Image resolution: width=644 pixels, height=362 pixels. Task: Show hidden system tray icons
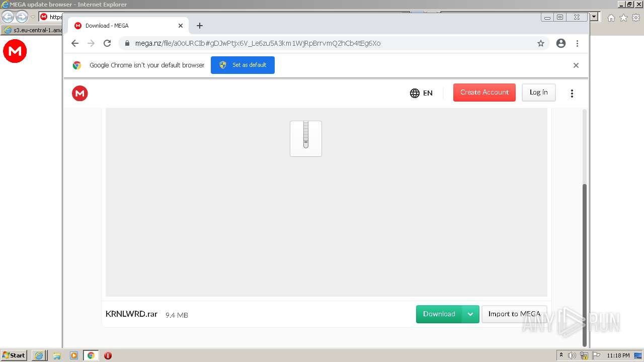[x=561, y=355]
